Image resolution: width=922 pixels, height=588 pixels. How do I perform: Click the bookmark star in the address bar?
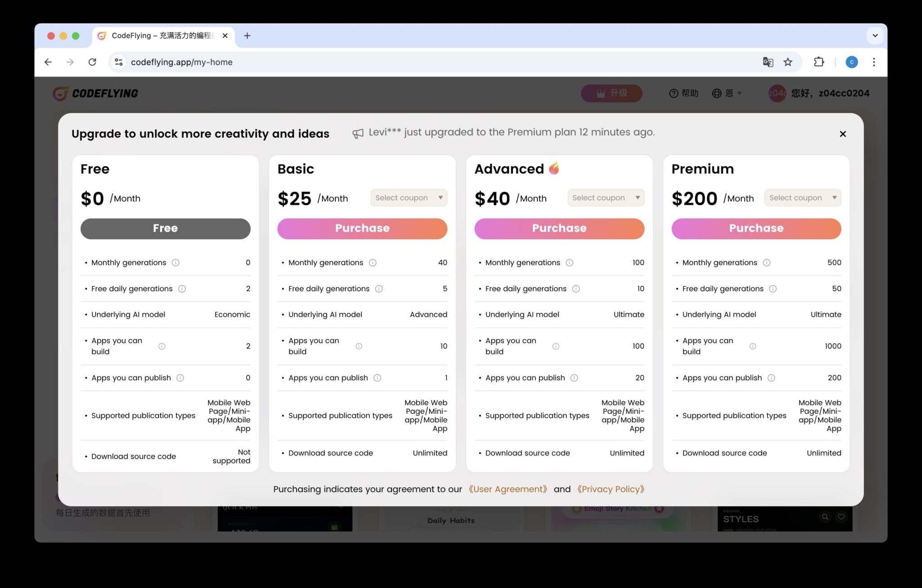click(788, 62)
